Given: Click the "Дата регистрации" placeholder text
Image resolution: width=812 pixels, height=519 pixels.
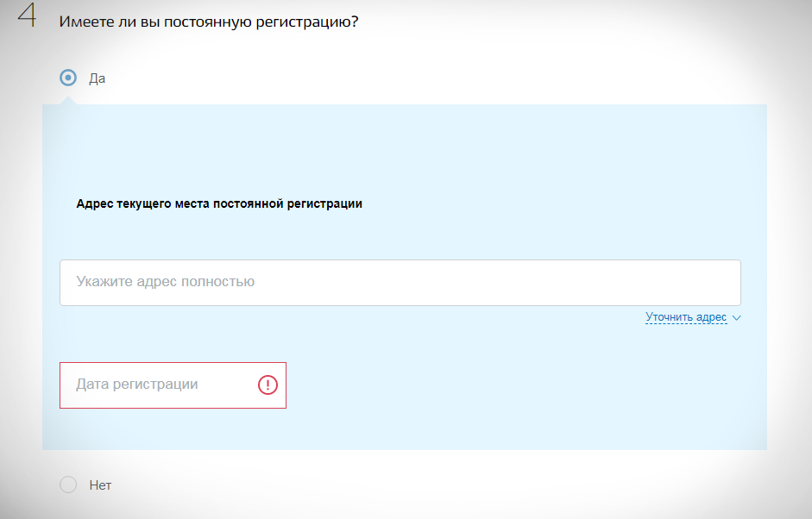Looking at the screenshot, I should click(x=137, y=385).
